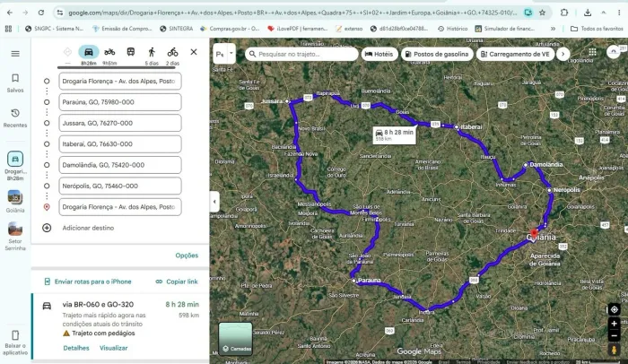628x364 pixels.
Task: Open the Google Maps hamburger menu
Action: pyautogui.click(x=15, y=54)
